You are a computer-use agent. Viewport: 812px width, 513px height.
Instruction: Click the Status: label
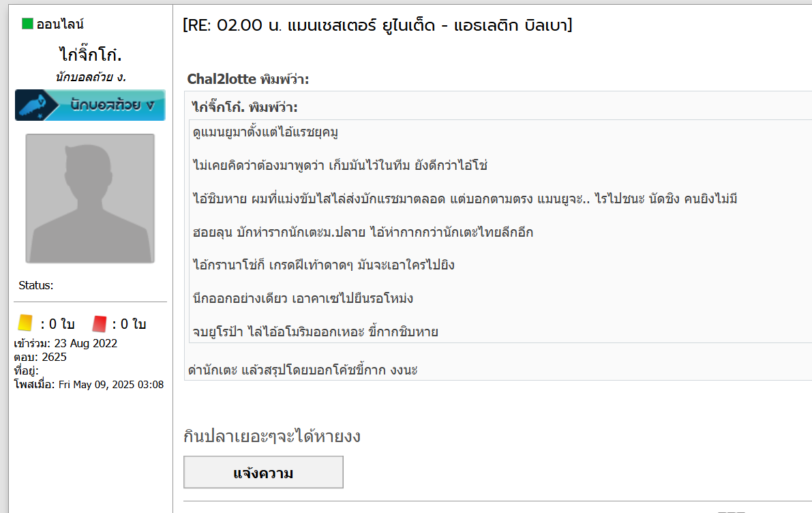pos(35,286)
